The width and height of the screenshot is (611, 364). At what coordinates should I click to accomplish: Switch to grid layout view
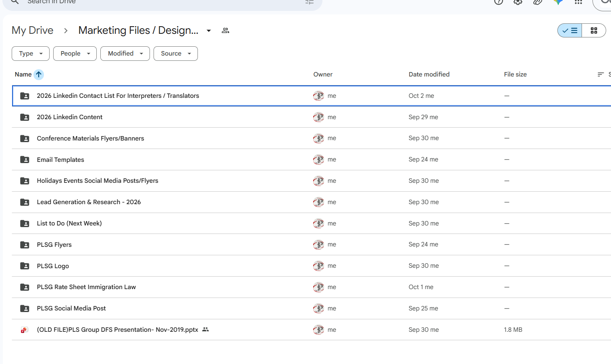tap(594, 31)
